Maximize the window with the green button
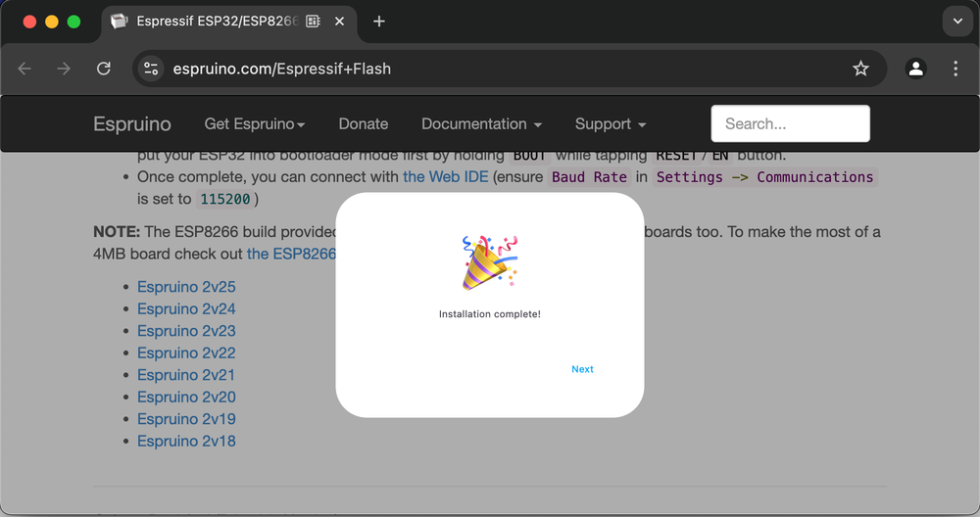This screenshot has width=980, height=517. 73,22
